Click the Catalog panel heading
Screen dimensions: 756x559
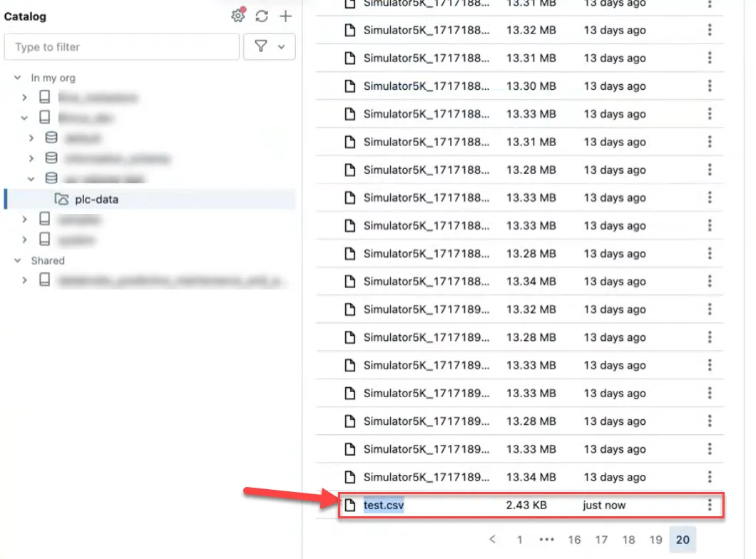25,16
